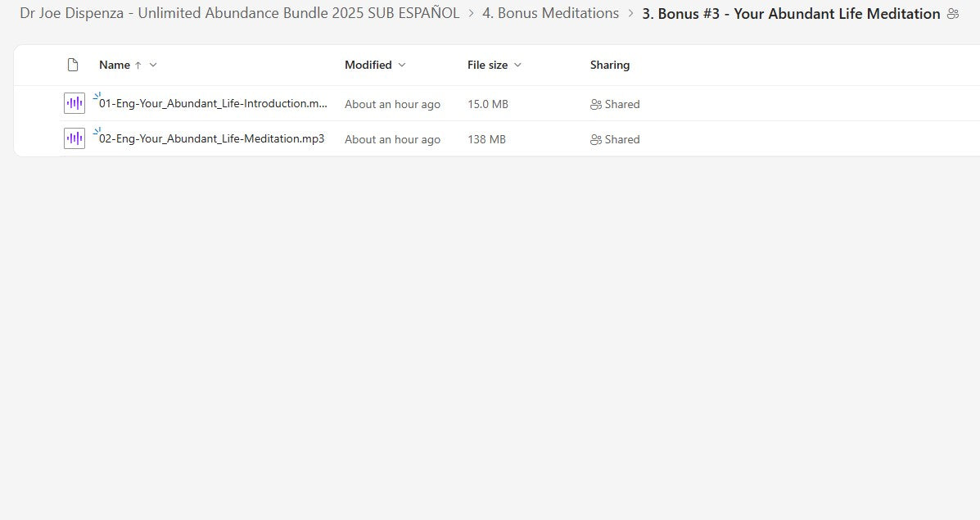Click the new-file badge on the Introduction file
The width and height of the screenshot is (980, 520).
pos(97,94)
